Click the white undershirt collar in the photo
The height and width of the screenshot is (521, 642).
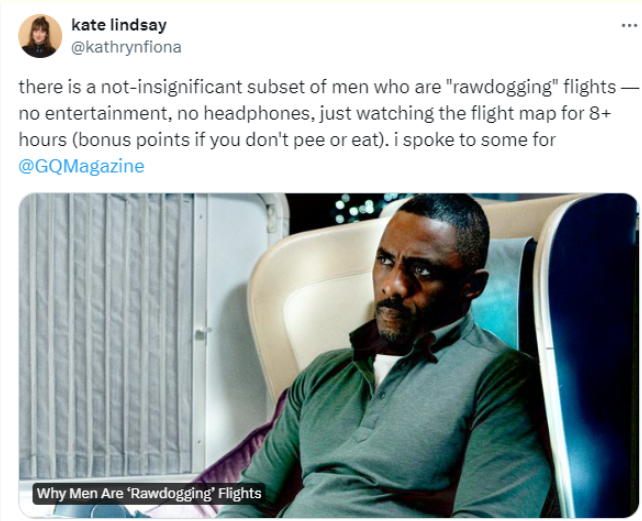click(x=385, y=369)
